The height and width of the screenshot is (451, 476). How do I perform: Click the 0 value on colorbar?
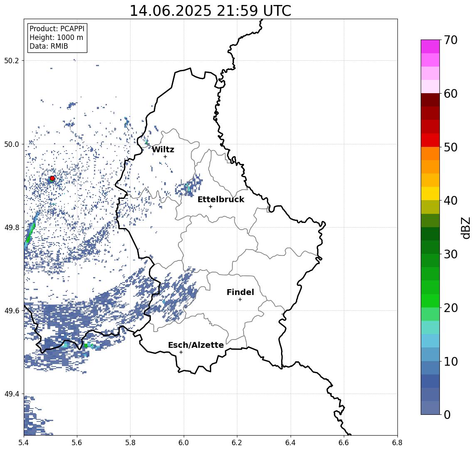447,415
